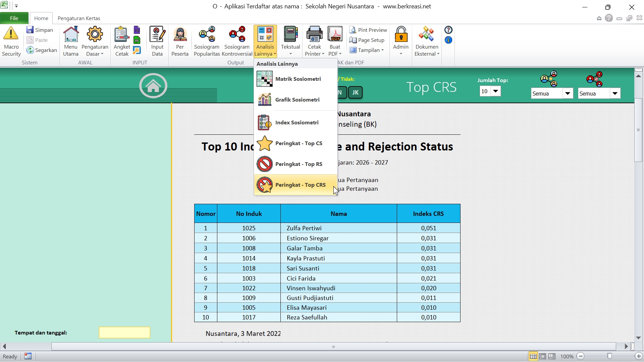Image resolution: width=644 pixels, height=362 pixels.
Task: Switch to Page Layout view in status bar
Action: coord(542,356)
